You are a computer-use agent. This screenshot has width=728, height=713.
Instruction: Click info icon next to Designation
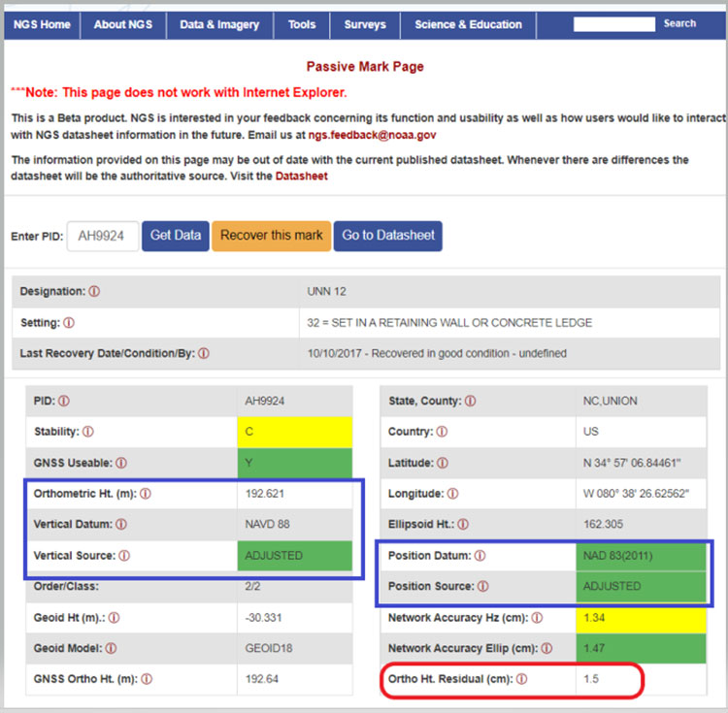click(x=94, y=291)
